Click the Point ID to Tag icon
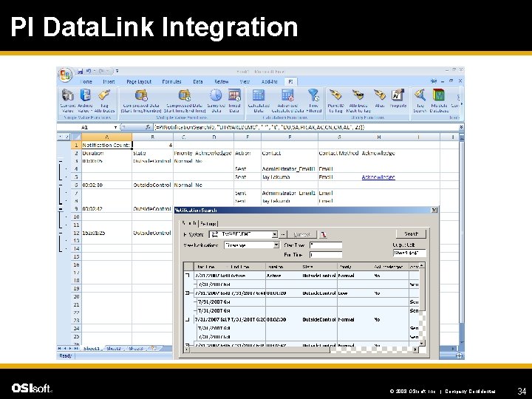The height and width of the screenshot is (399, 532). pos(335,95)
